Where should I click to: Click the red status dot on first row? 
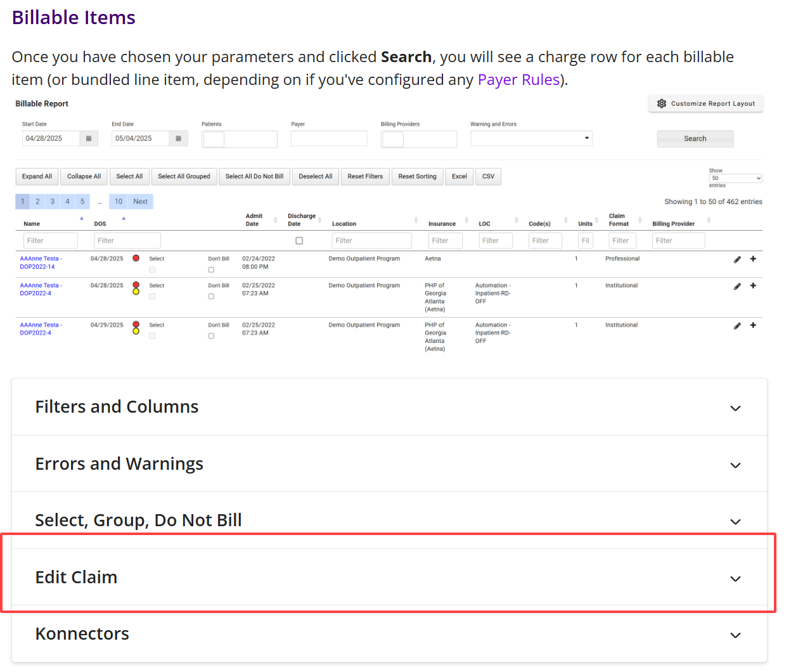[x=136, y=258]
